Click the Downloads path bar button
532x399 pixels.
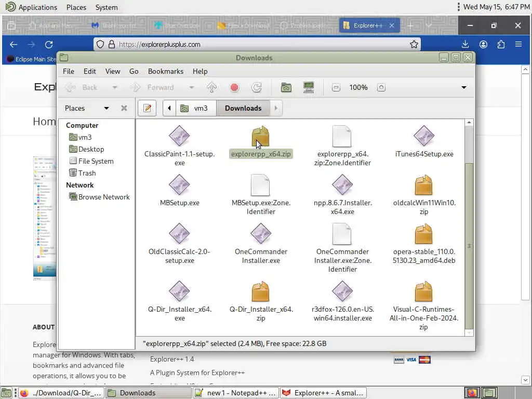243,108
